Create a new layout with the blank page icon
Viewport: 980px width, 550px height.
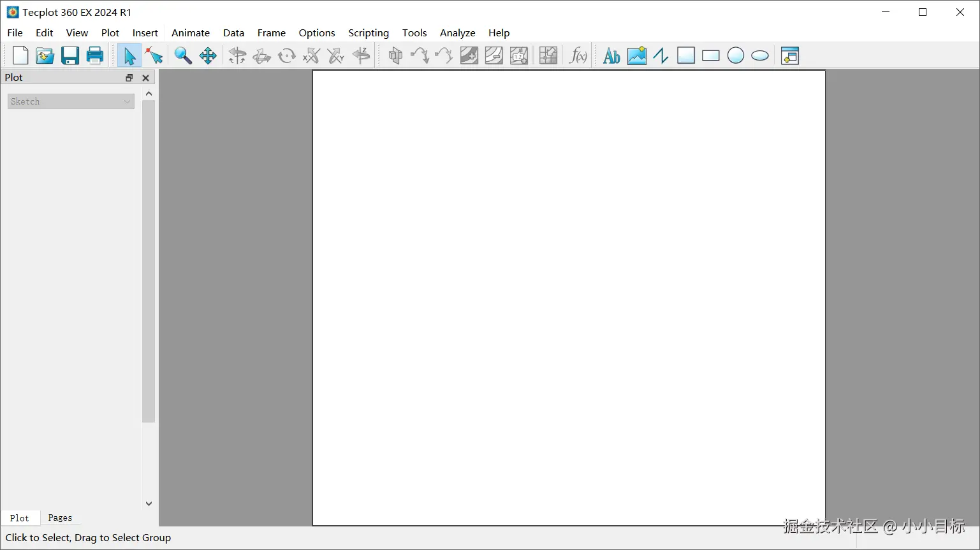pyautogui.click(x=20, y=56)
